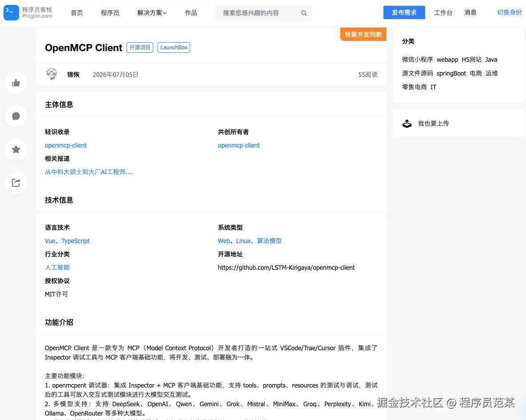Click the 程序员客栈 Proginn.com site name

(37, 12)
